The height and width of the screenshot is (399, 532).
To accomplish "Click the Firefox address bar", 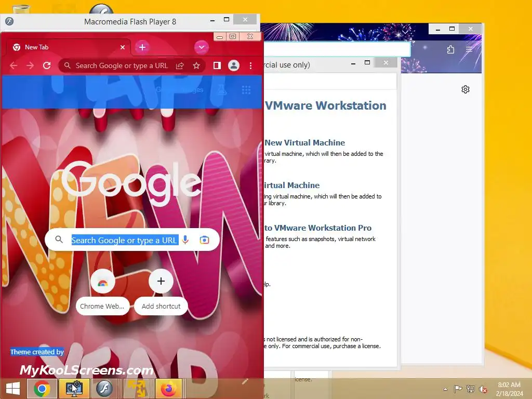I will tap(337, 49).
